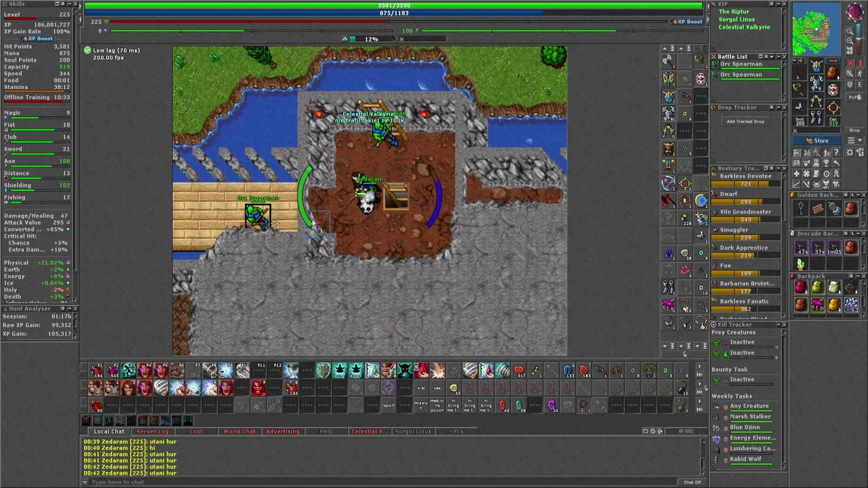Click the Stop button near the minimap
This screenshot has width=868, height=488.
(x=854, y=130)
